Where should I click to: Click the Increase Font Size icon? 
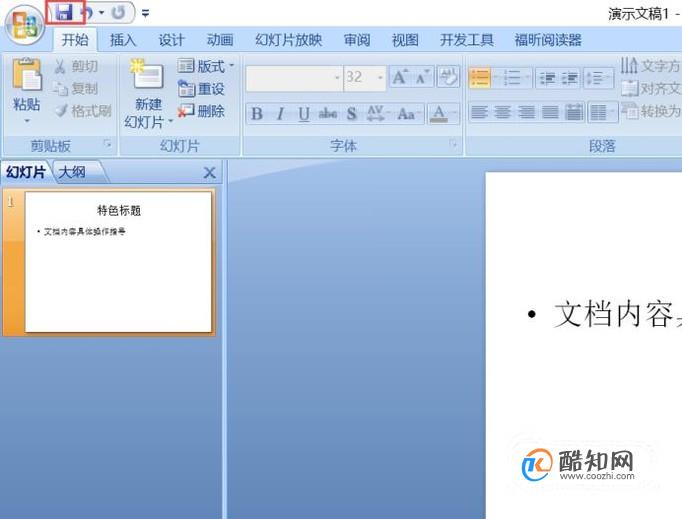click(400, 77)
